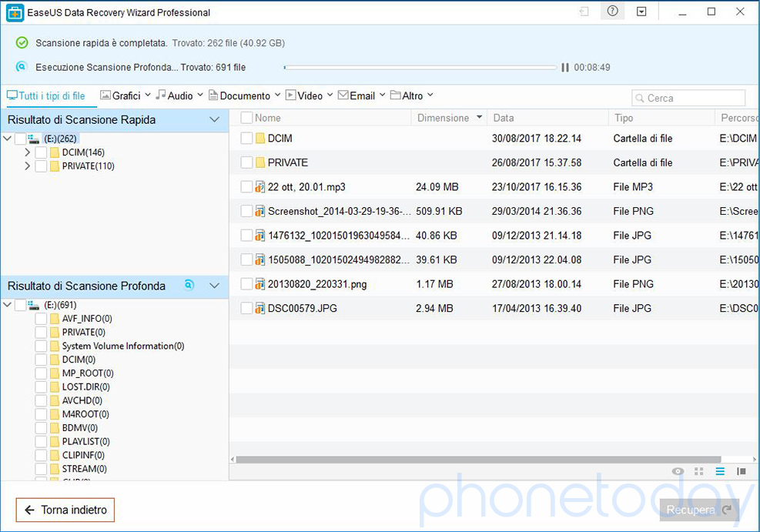Open the title bar dropdown menu icon
The image size is (760, 532).
(641, 12)
